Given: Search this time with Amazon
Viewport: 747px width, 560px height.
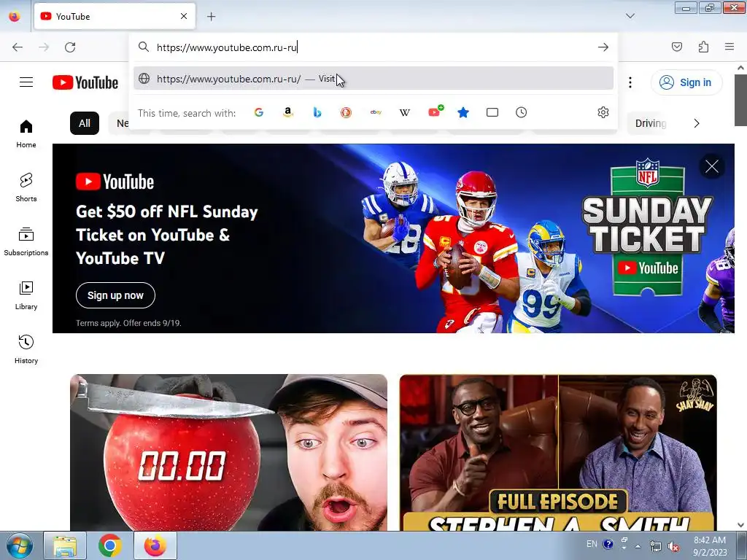Looking at the screenshot, I should [287, 112].
